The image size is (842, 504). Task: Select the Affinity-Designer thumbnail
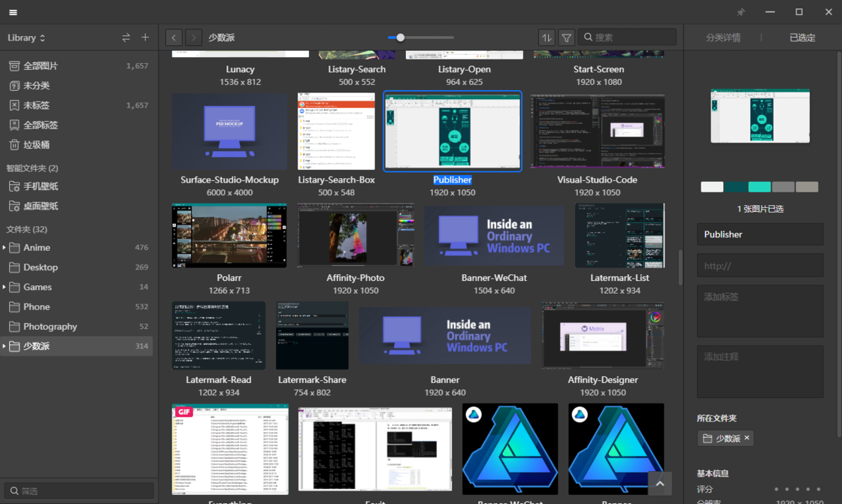602,336
